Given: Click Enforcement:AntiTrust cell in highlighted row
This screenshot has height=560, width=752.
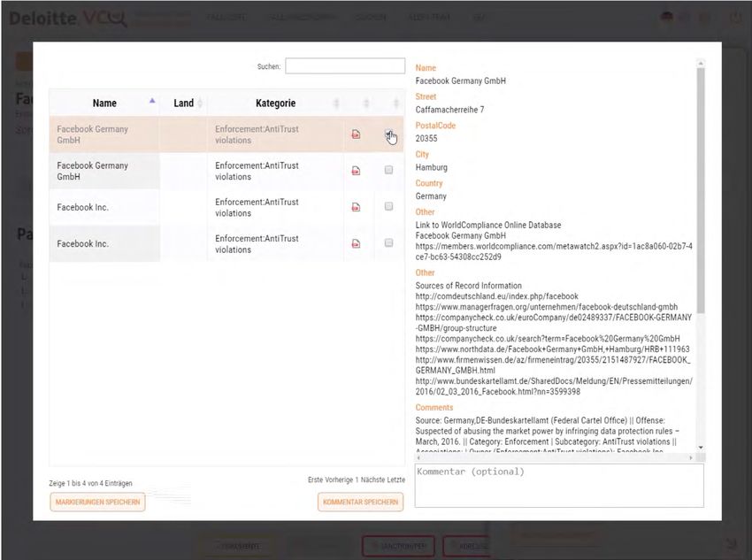Looking at the screenshot, I should click(x=275, y=134).
